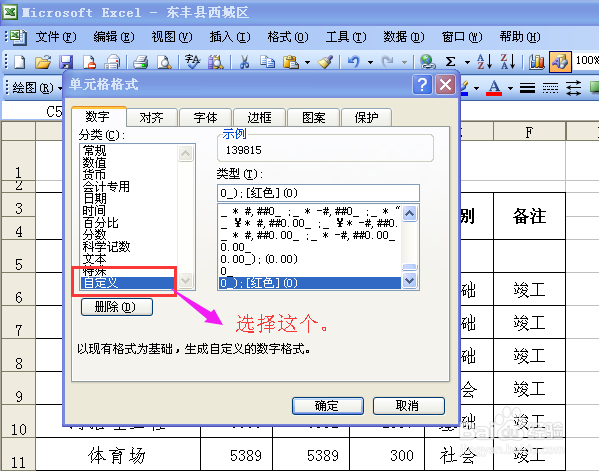This screenshot has width=599, height=471.
Task: Click the Print Preview icon
Action: (164, 62)
